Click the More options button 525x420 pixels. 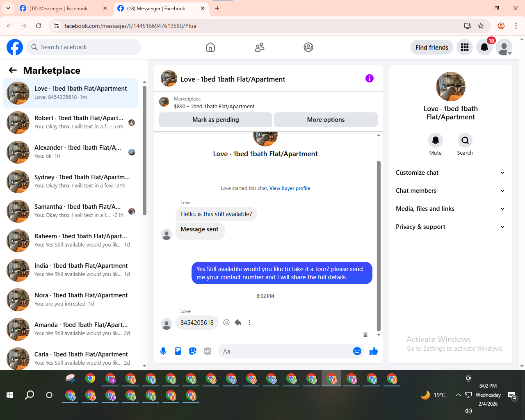tap(326, 120)
